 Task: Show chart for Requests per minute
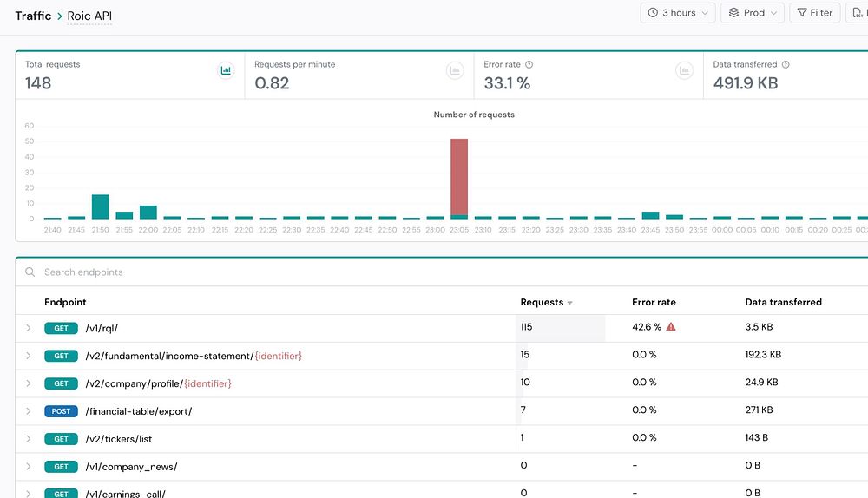click(455, 70)
